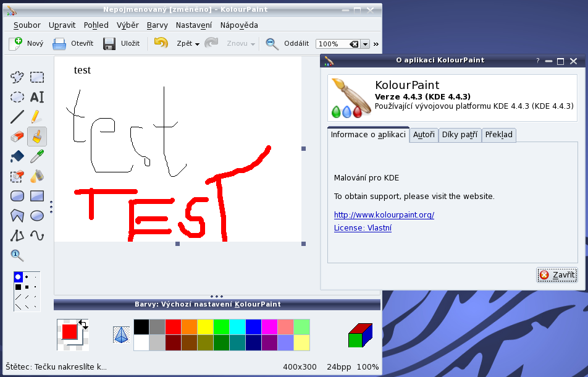Open the Barvy menu
Image resolution: width=588 pixels, height=377 pixels.
click(157, 25)
